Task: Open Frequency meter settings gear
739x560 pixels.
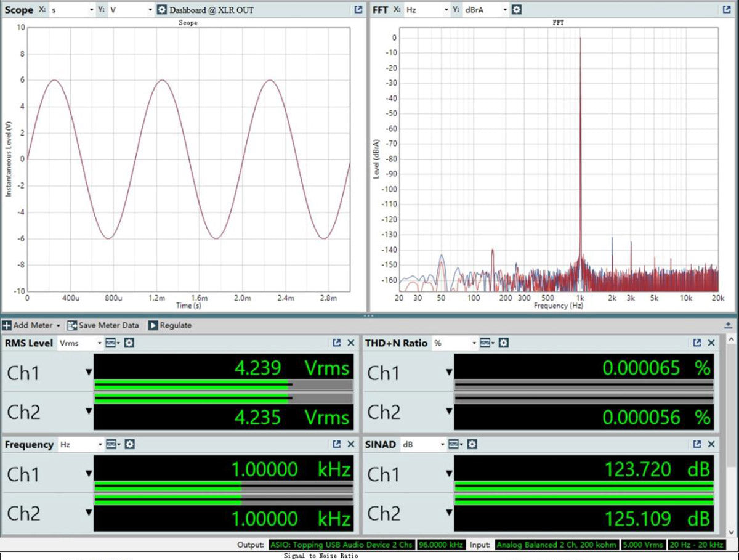Action: click(x=129, y=444)
